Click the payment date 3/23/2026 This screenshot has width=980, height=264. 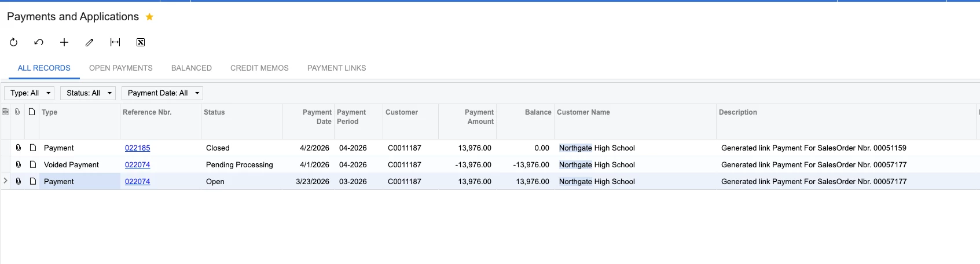click(308, 181)
